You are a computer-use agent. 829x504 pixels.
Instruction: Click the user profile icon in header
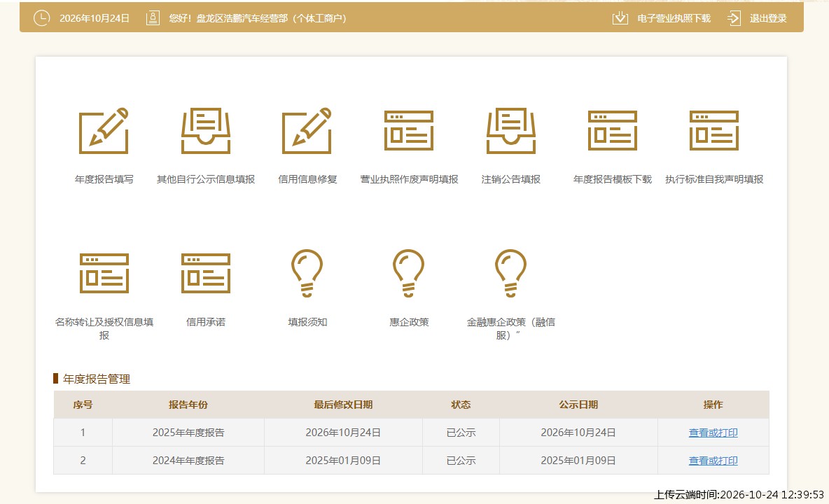[153, 18]
